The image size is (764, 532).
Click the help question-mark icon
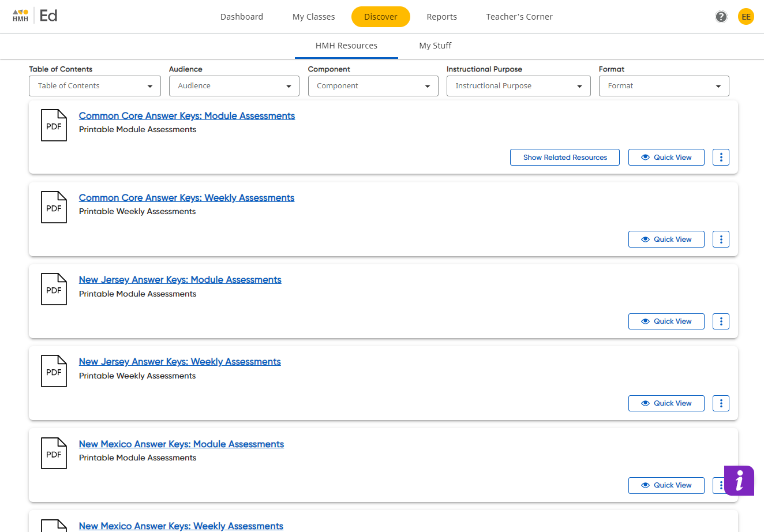pos(721,16)
